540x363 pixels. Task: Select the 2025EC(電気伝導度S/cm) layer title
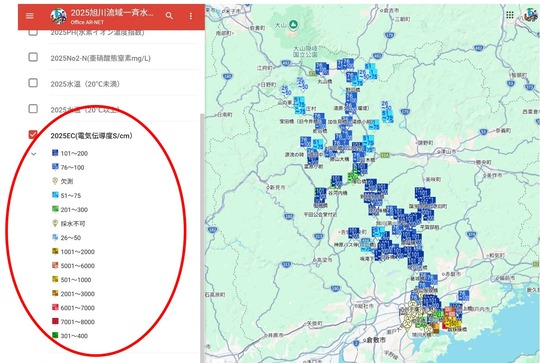91,136
